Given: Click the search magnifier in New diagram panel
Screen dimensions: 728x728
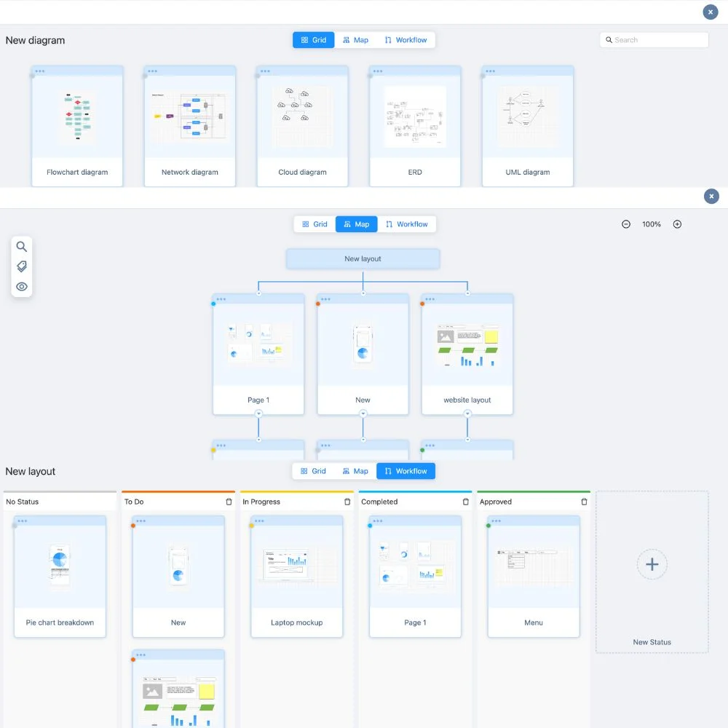Looking at the screenshot, I should [x=609, y=40].
